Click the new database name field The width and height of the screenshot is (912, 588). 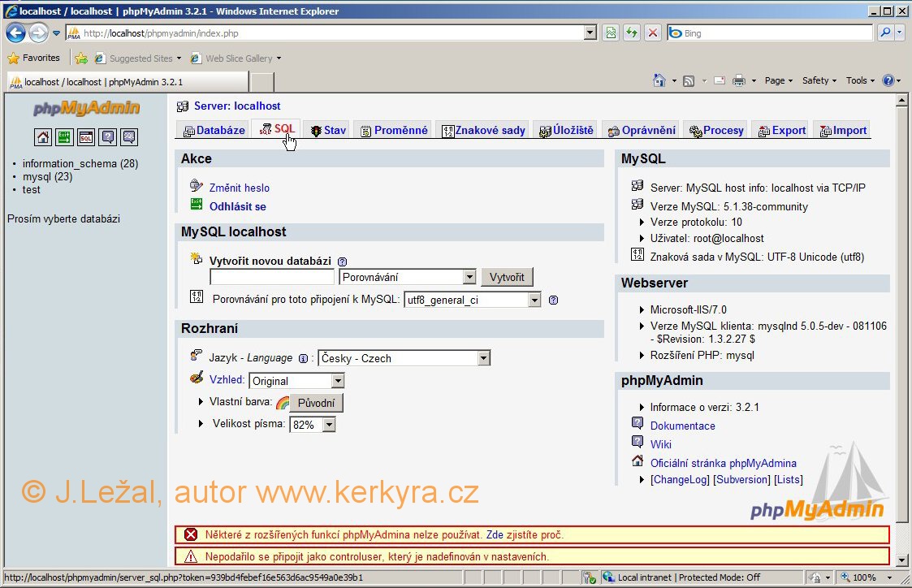tap(272, 277)
